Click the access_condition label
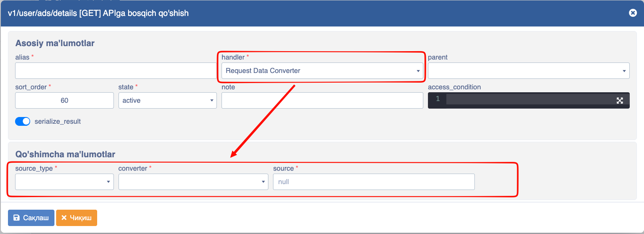 [x=454, y=87]
